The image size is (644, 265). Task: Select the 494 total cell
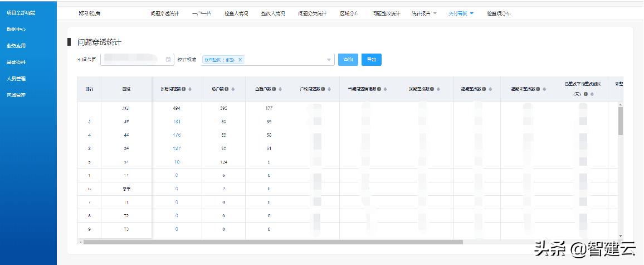(x=177, y=108)
